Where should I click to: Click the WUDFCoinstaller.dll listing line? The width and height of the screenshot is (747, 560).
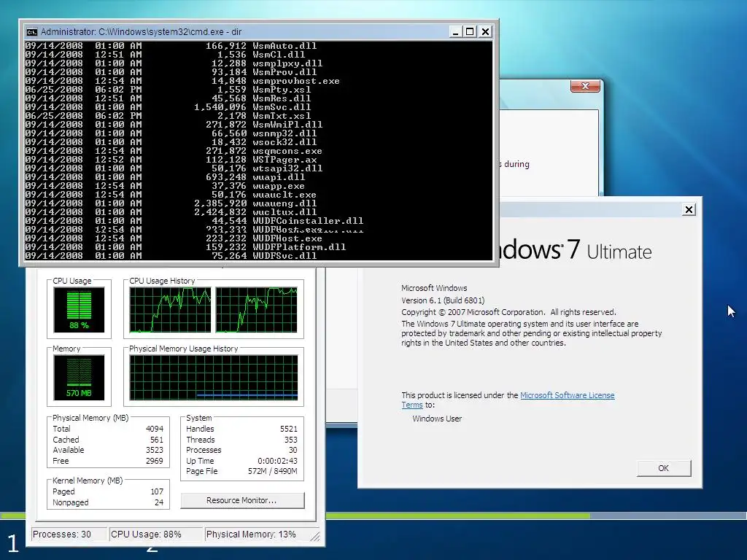click(194, 221)
